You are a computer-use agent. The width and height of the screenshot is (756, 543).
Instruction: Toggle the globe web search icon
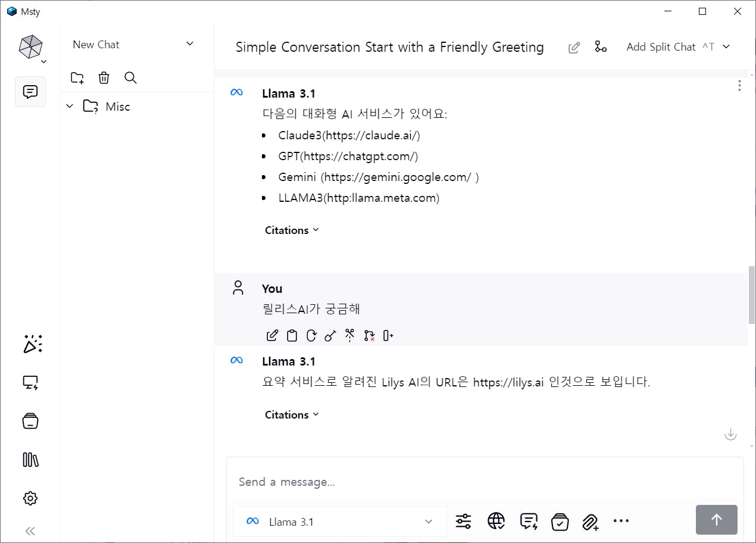pos(496,522)
